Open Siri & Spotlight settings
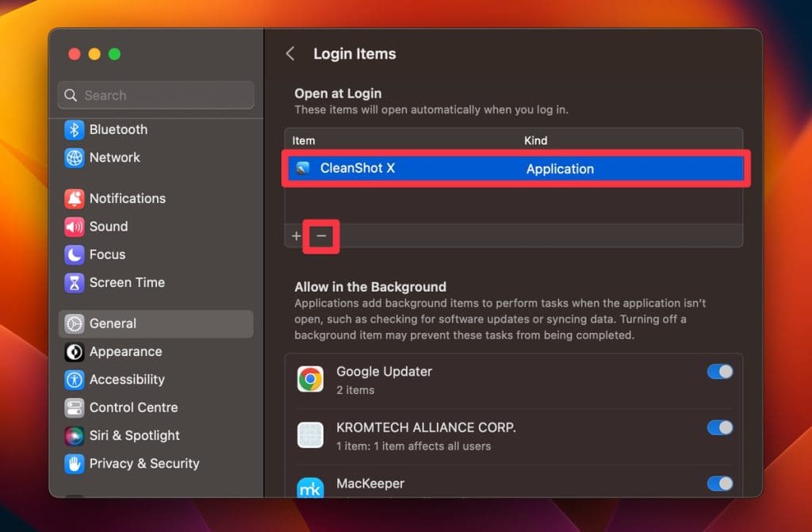The height and width of the screenshot is (532, 812). click(156, 435)
